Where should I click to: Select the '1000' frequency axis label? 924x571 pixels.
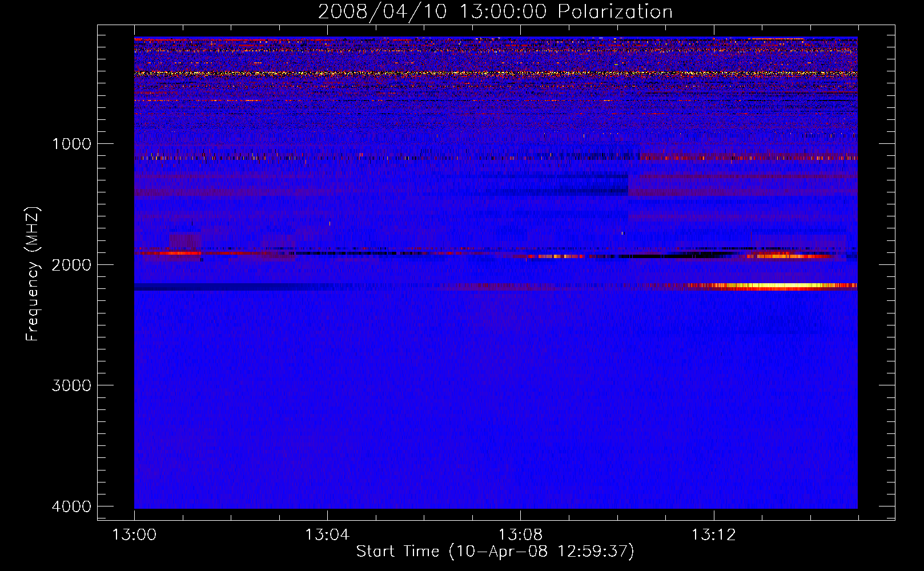pos(71,144)
